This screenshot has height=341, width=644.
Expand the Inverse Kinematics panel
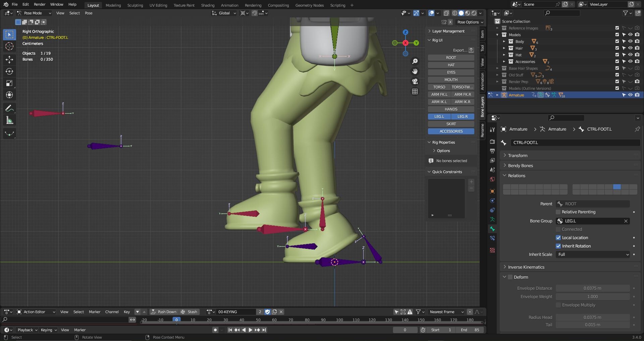coord(526,267)
